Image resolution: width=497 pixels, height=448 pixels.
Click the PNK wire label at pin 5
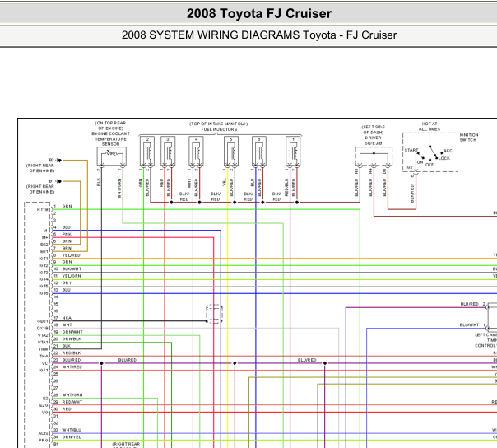pos(67,234)
